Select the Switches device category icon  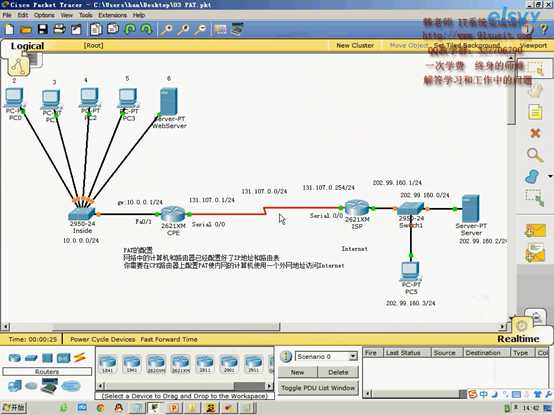(x=31, y=358)
